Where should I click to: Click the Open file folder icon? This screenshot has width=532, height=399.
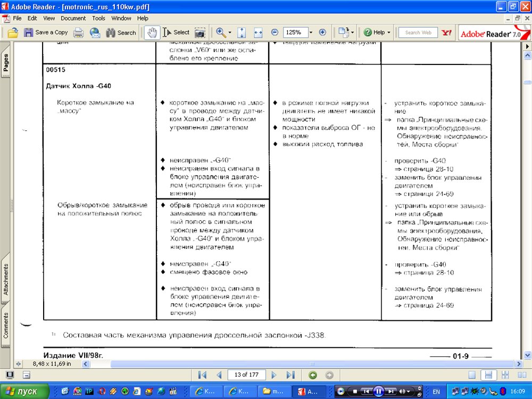[x=13, y=32]
